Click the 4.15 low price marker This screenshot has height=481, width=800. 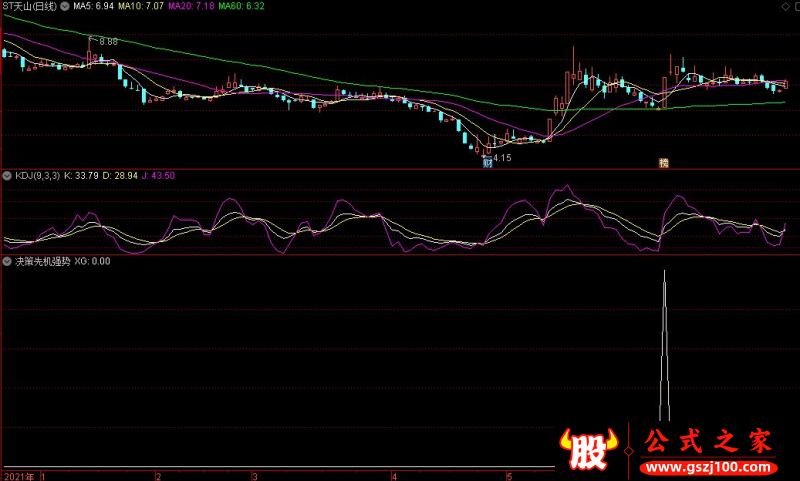(502, 158)
